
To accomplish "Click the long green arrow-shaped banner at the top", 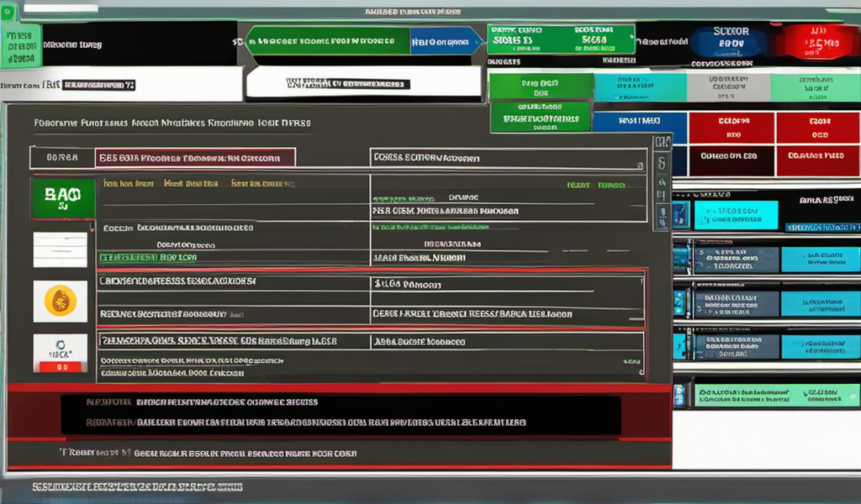I will [326, 40].
